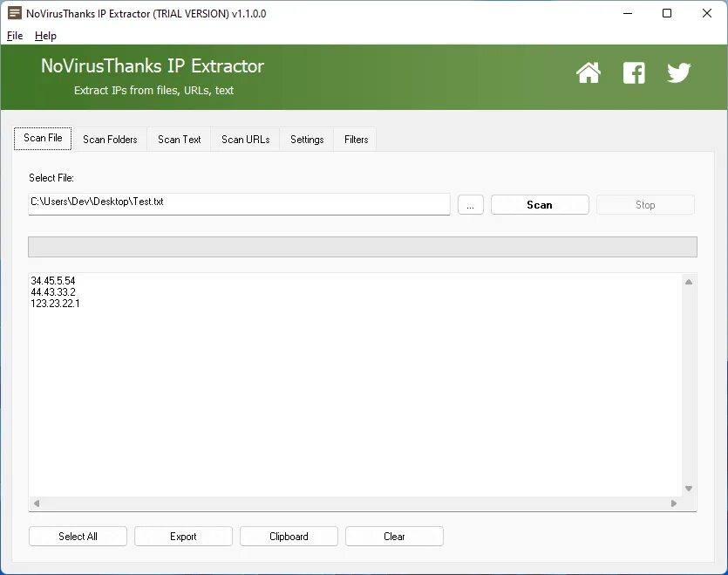Viewport: 728px width, 575px height.
Task: Select the IP 34.45.5.54
Action: point(53,281)
